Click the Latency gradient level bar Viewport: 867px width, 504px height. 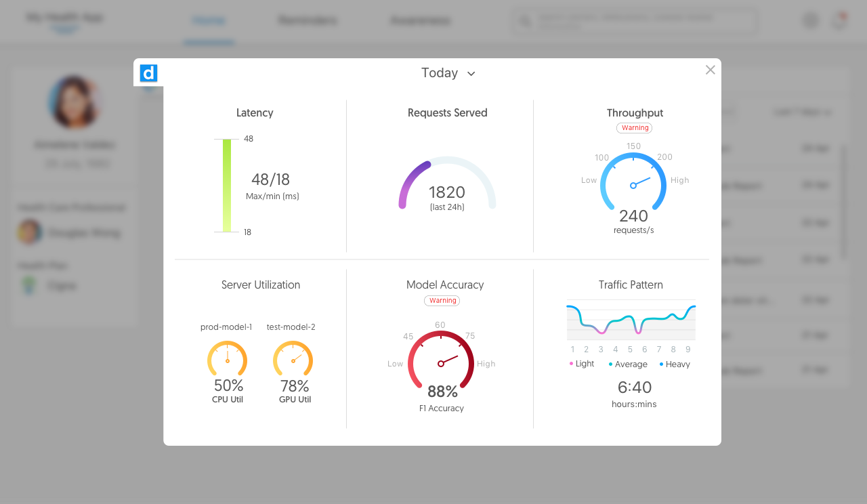[226, 184]
